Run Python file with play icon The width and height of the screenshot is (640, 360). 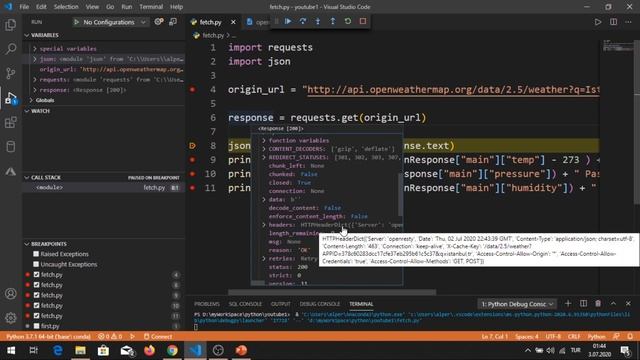598,22
